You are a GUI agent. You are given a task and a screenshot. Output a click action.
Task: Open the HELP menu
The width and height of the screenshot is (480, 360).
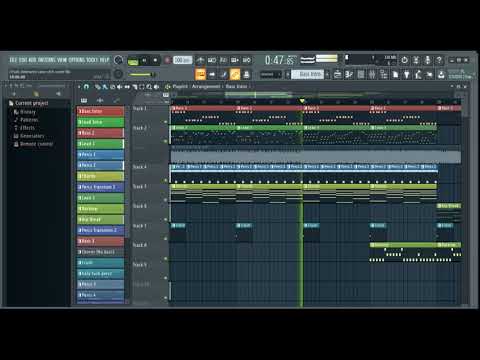(105, 60)
